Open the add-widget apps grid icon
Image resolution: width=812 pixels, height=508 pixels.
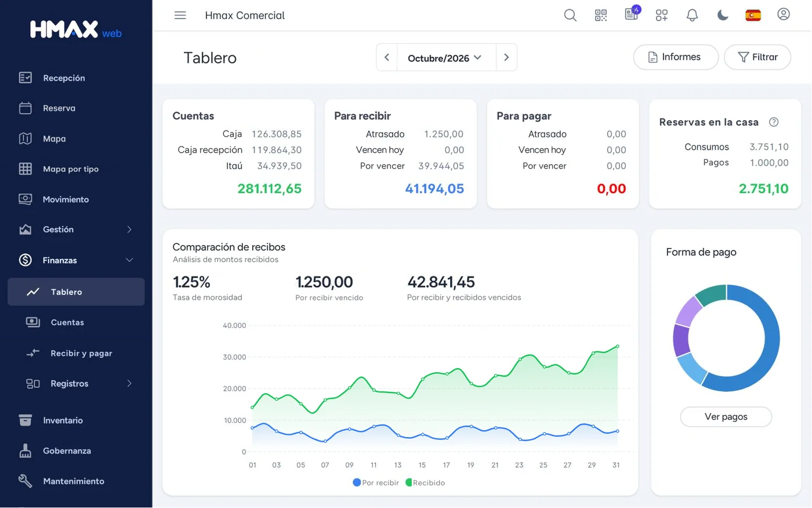click(662, 16)
